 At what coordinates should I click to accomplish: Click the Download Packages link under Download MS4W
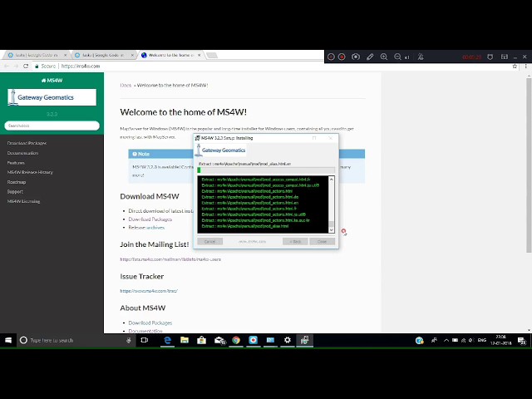[150, 219]
